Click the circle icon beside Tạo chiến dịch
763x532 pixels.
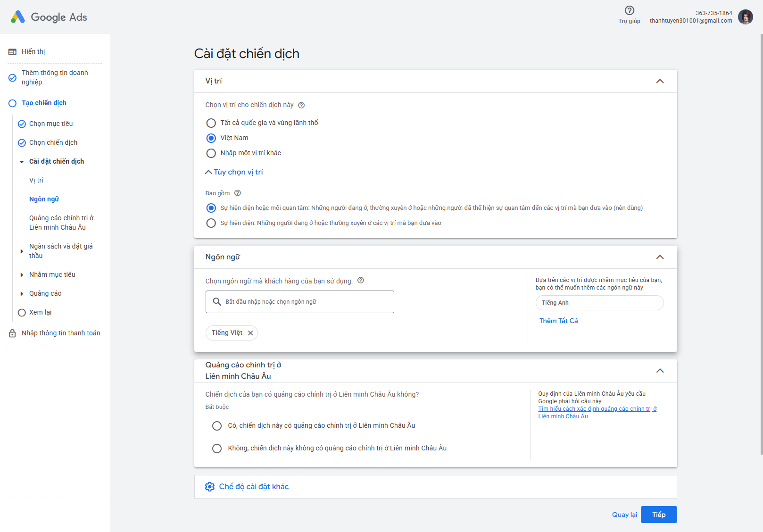[13, 103]
